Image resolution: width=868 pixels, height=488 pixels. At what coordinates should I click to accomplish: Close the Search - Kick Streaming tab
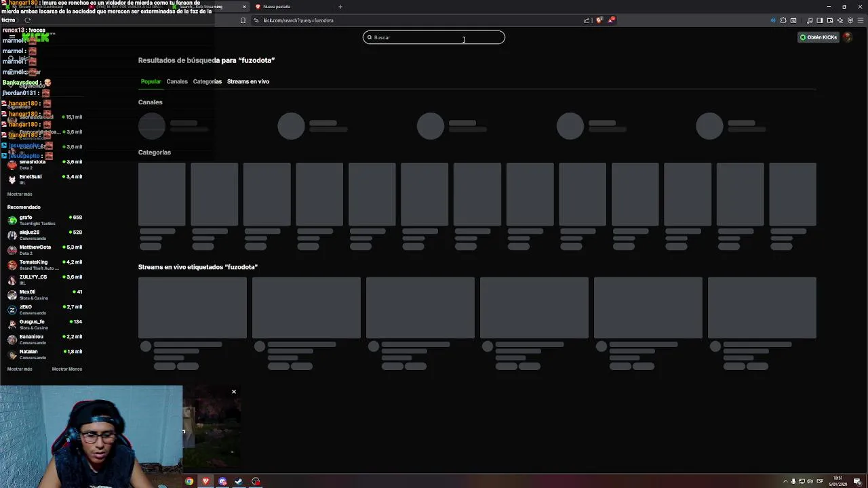click(244, 7)
